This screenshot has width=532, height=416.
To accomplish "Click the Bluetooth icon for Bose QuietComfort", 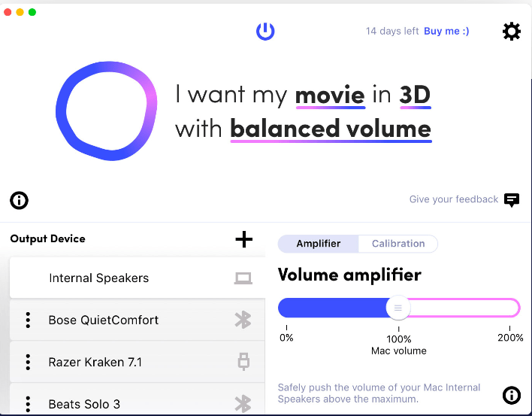I will [x=243, y=320].
